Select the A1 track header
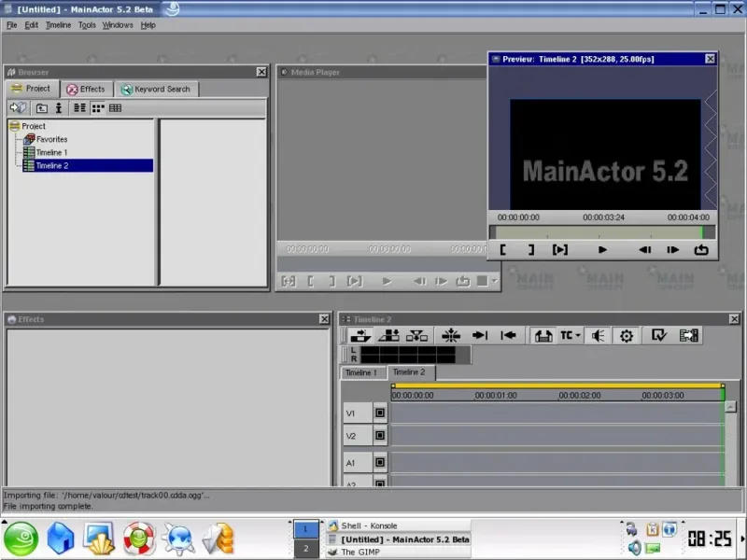747x560 pixels. pos(358,462)
